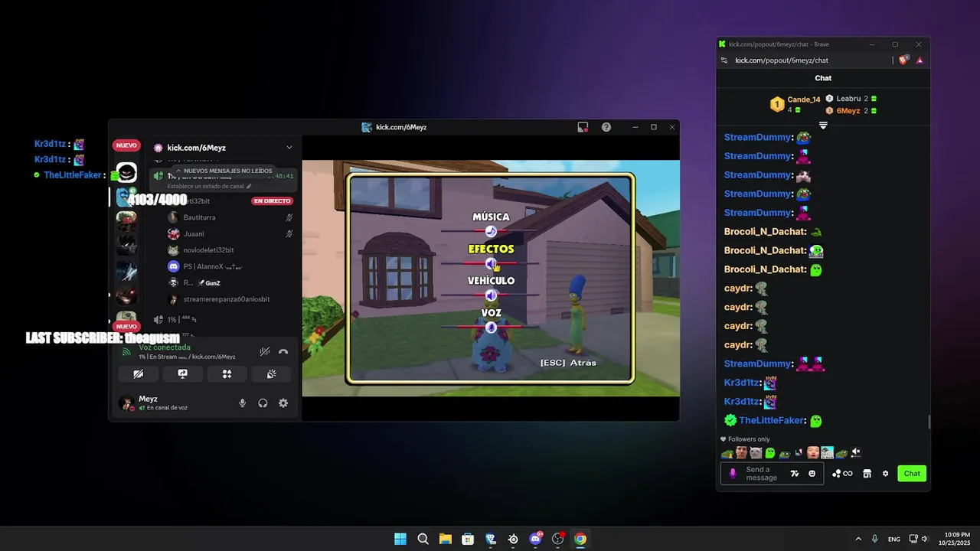Open Discord activities button
Screen dimensions: 980x551
point(227,374)
